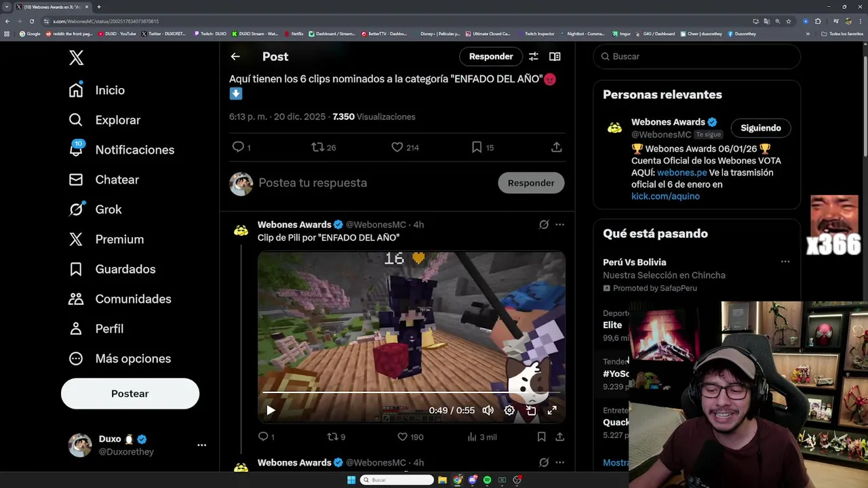Bookmark the Clip de Pili post
868x488 pixels.
541,437
